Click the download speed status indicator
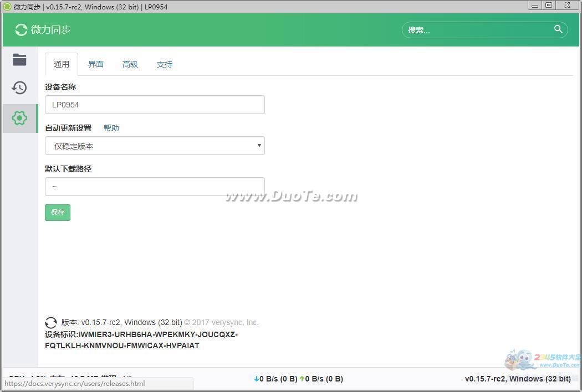Viewport: 582px width, 392px height. coord(276,379)
